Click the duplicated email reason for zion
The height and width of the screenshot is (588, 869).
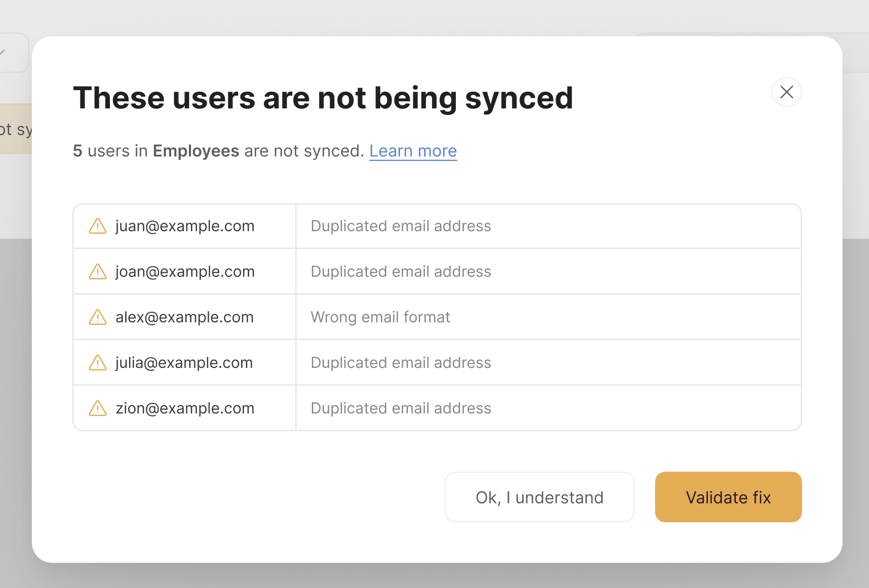(401, 408)
